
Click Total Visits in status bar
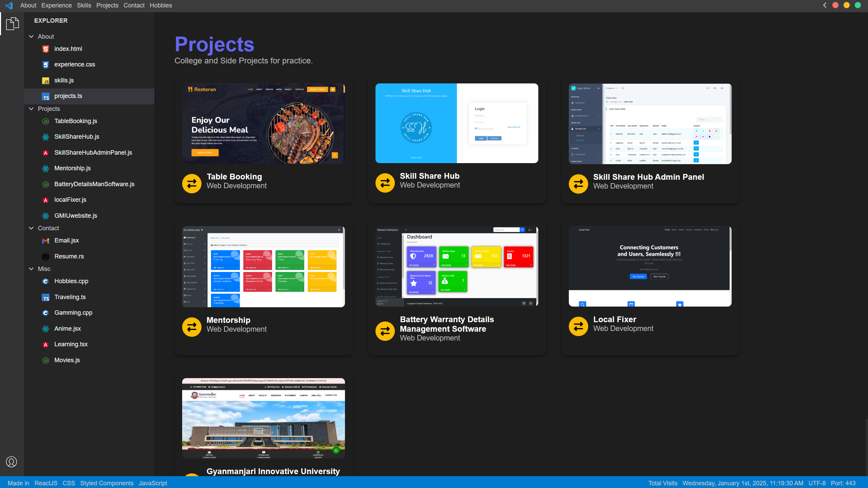click(663, 483)
